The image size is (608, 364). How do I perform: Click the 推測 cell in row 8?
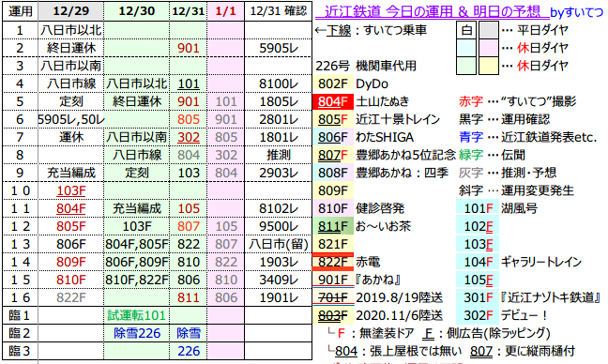279,155
